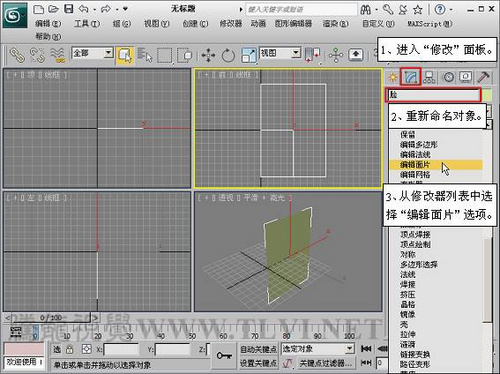This screenshot has height=374, width=500.
Task: Choose 编辑面片 in modifier list
Action: click(436, 165)
